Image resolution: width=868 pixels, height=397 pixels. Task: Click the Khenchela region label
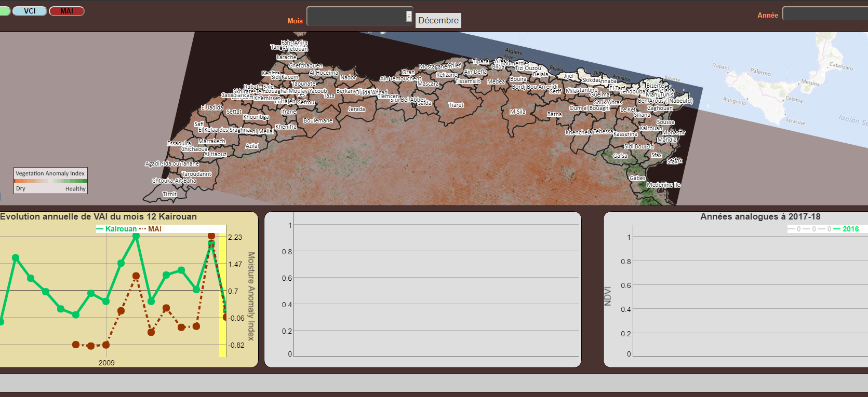tap(578, 132)
